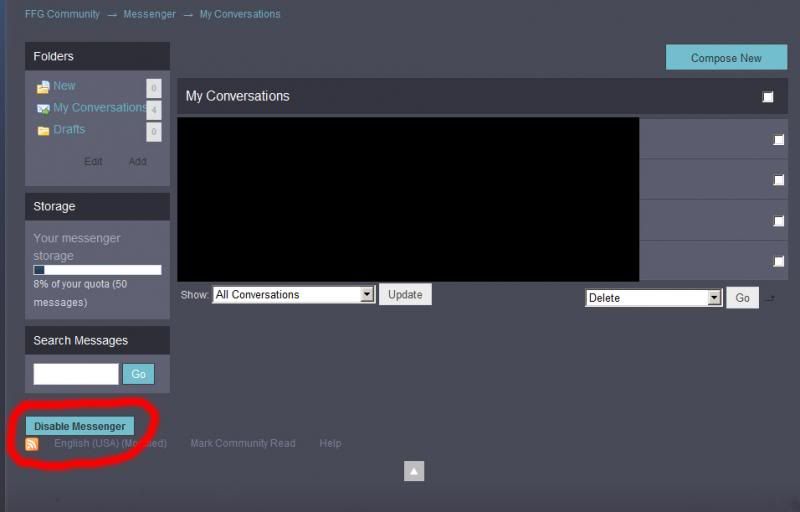Go to Messenger in the breadcrumb
800x512 pixels.
coord(149,14)
